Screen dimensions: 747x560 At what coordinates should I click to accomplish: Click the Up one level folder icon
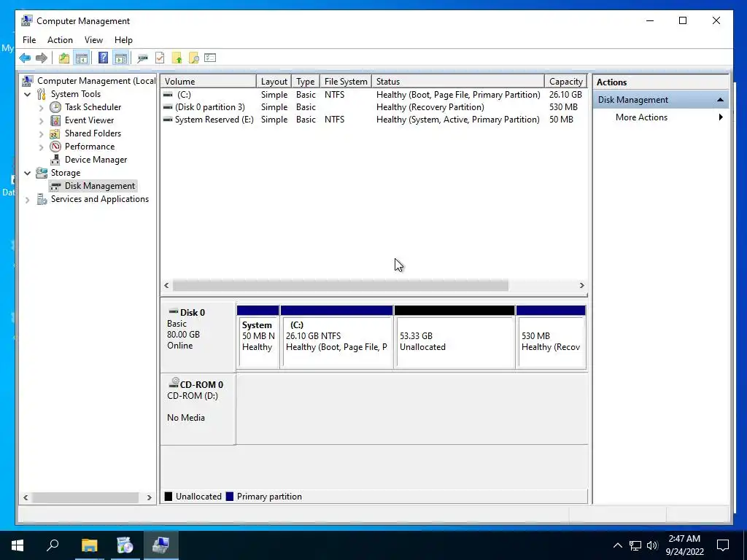64,58
